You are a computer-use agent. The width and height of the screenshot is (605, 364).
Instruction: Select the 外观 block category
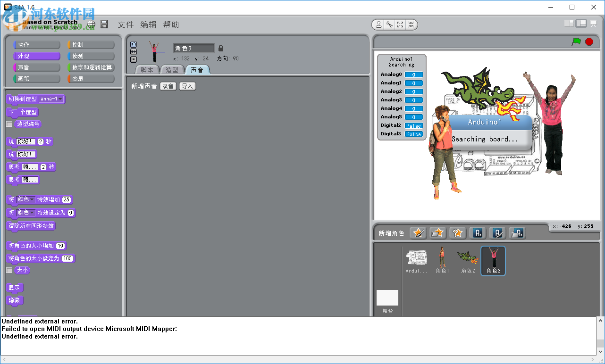point(37,56)
